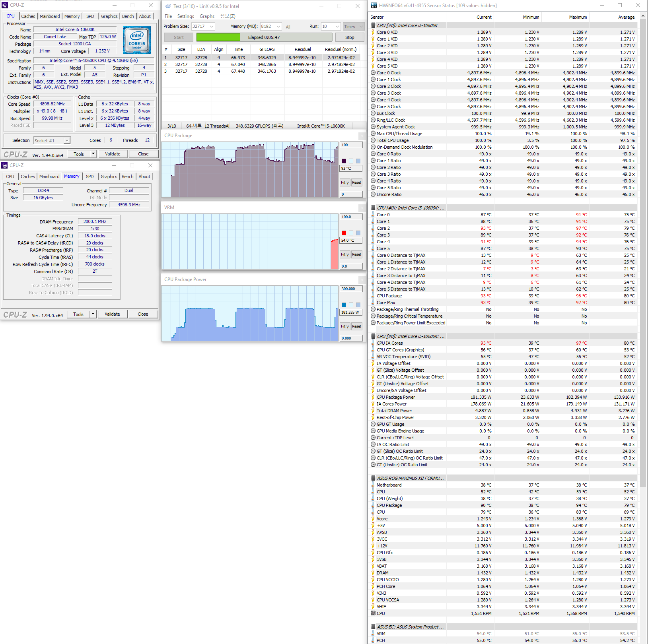Open Tools dropdown arrow in CPU-Z processor window
The height and width of the screenshot is (644, 648).
(x=93, y=154)
